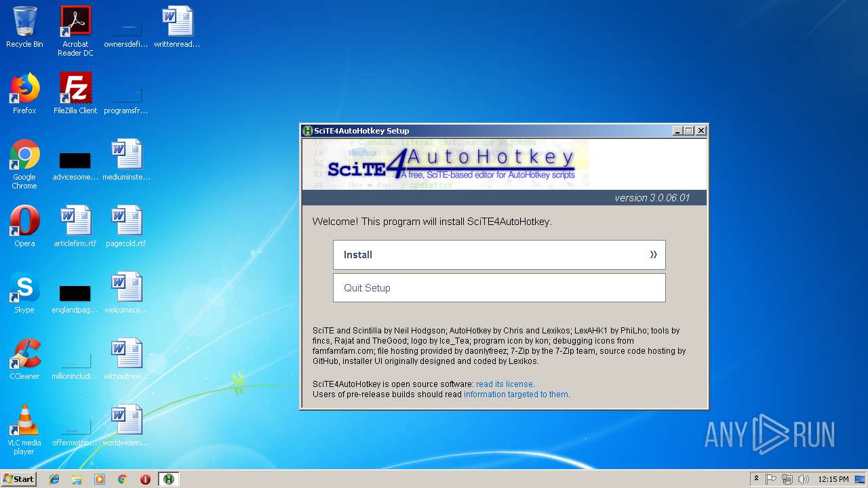Open the worldwidein Word document
The height and width of the screenshot is (488, 868).
tap(126, 426)
